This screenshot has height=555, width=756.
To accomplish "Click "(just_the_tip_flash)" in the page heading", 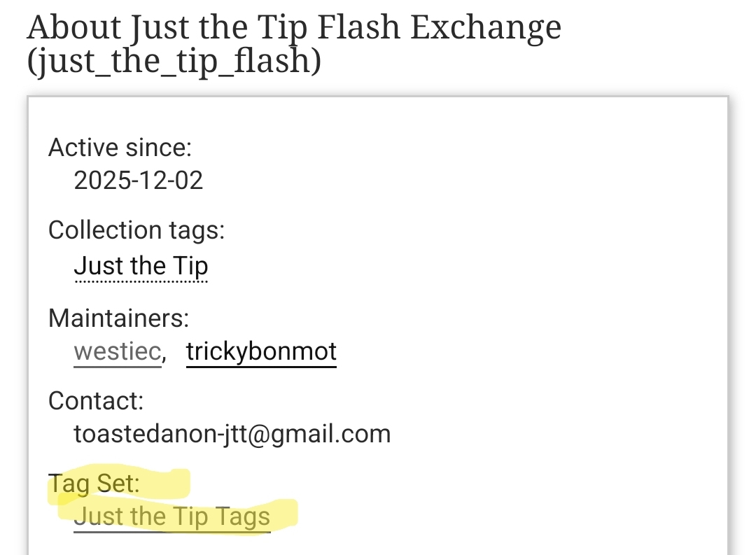I will click(174, 62).
